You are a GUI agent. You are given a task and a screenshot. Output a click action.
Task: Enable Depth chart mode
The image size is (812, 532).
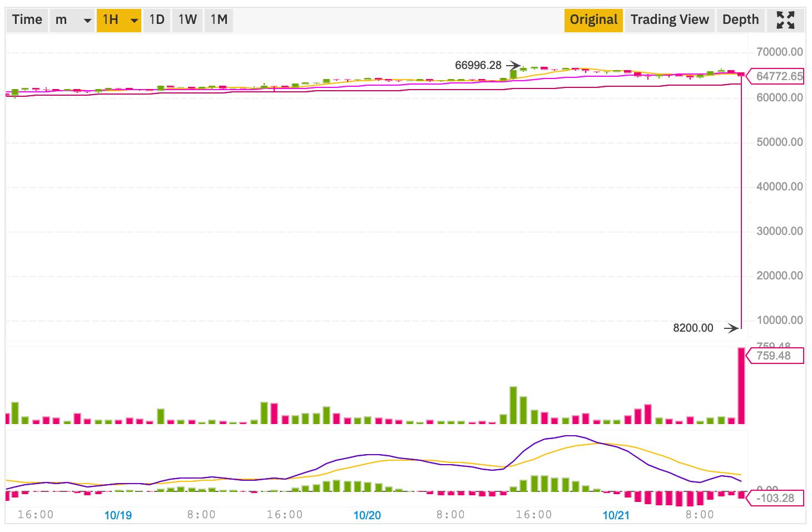(740, 19)
